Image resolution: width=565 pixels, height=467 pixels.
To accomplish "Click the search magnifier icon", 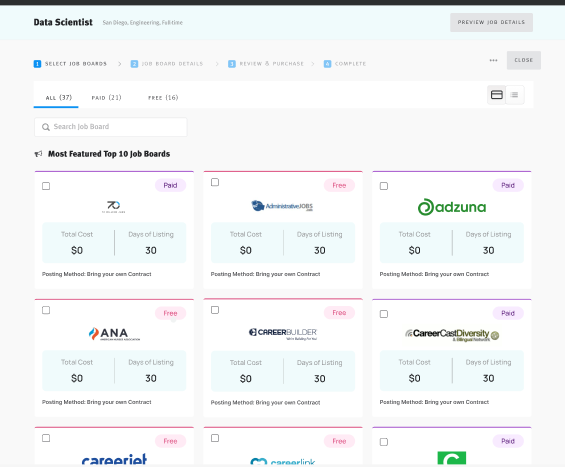I will (x=46, y=127).
